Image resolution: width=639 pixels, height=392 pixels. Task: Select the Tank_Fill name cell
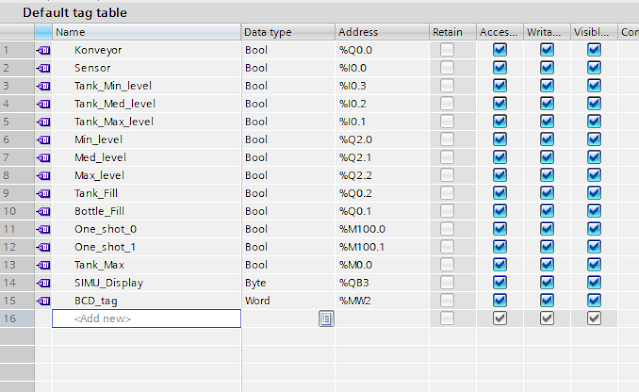pos(146,194)
